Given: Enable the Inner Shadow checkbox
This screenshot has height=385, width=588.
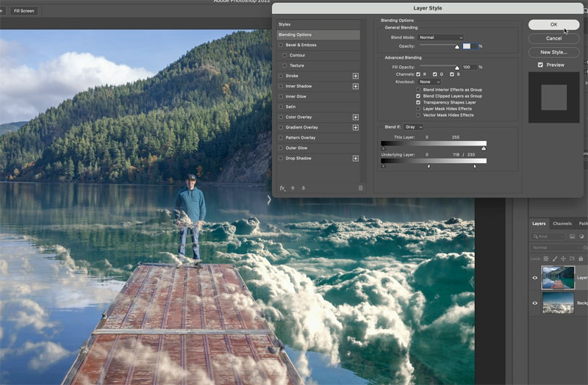Looking at the screenshot, I should click(281, 86).
